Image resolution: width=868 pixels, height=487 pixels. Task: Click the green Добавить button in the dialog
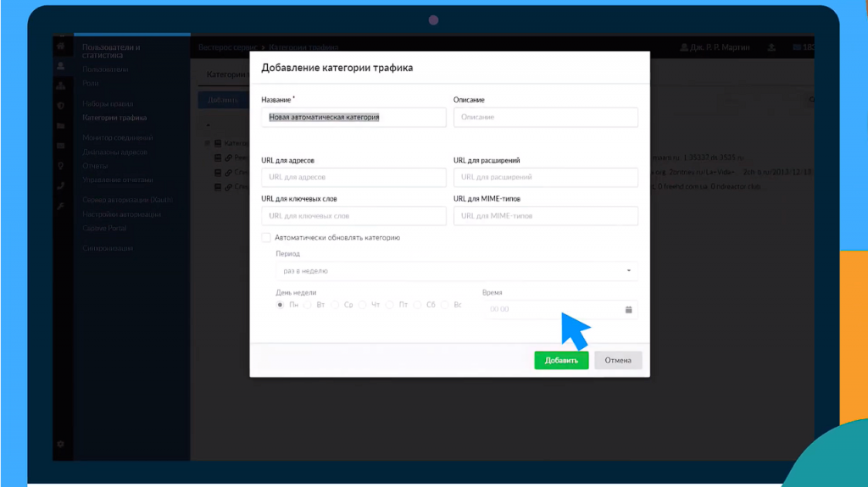[561, 360]
